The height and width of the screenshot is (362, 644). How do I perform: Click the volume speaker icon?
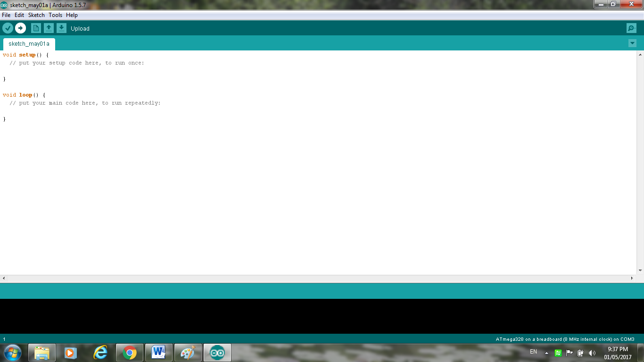(x=592, y=353)
